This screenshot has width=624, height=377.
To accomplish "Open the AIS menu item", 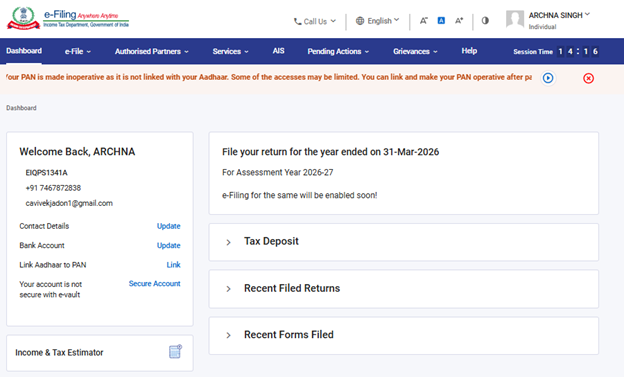I will click(278, 51).
